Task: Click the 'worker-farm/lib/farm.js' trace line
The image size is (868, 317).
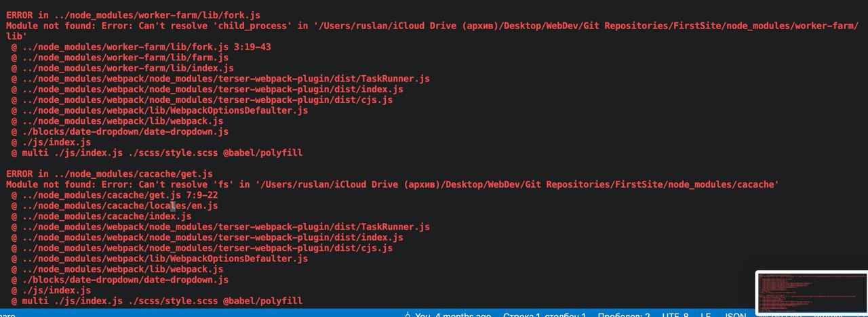Action: [x=119, y=58]
